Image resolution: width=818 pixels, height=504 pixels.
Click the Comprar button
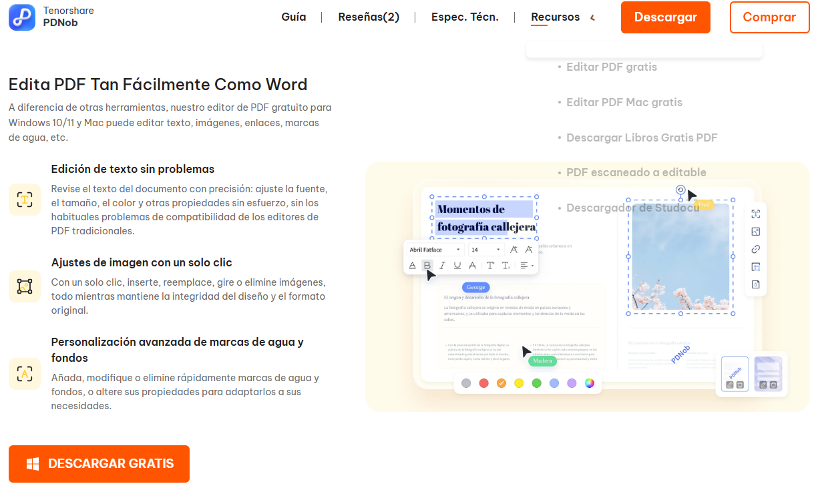click(769, 17)
